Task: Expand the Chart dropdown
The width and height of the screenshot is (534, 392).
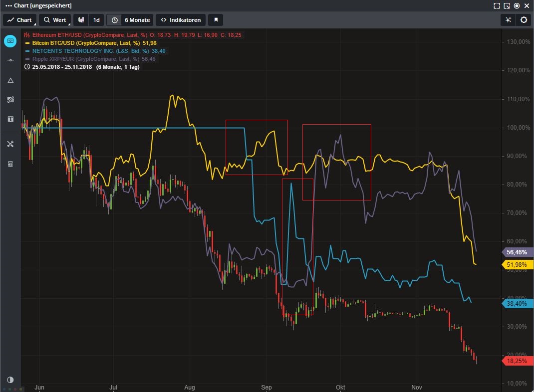Action: pyautogui.click(x=20, y=20)
